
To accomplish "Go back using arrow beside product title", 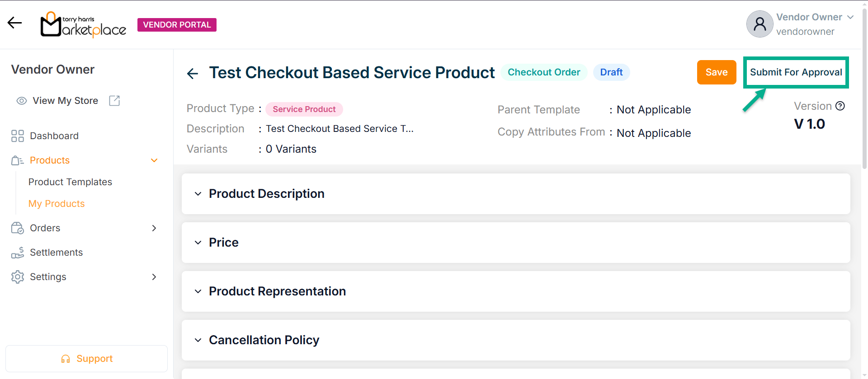I will [x=193, y=73].
